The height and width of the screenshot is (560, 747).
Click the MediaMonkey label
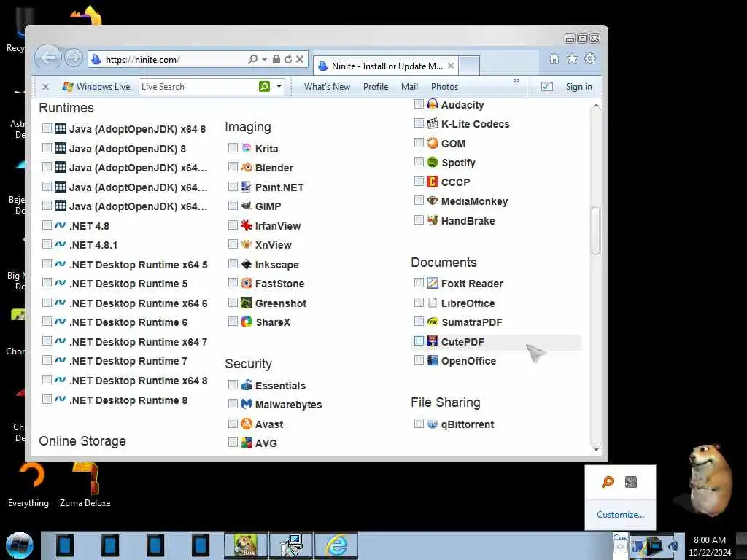pos(474,201)
